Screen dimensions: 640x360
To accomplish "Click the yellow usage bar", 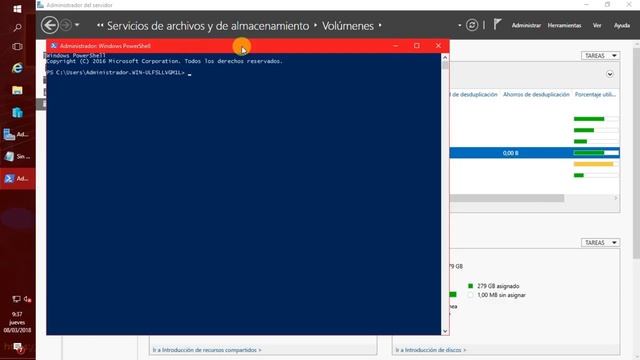I will pos(593,164).
